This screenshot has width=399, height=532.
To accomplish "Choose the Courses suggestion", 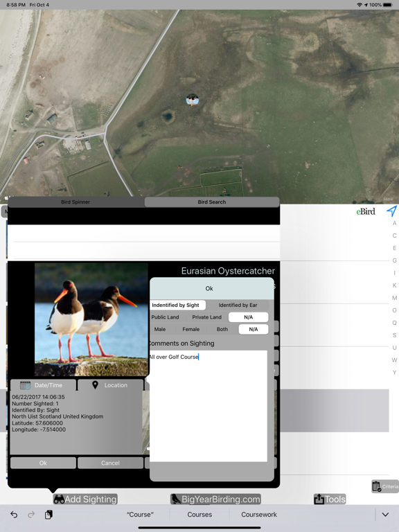I will [199, 515].
